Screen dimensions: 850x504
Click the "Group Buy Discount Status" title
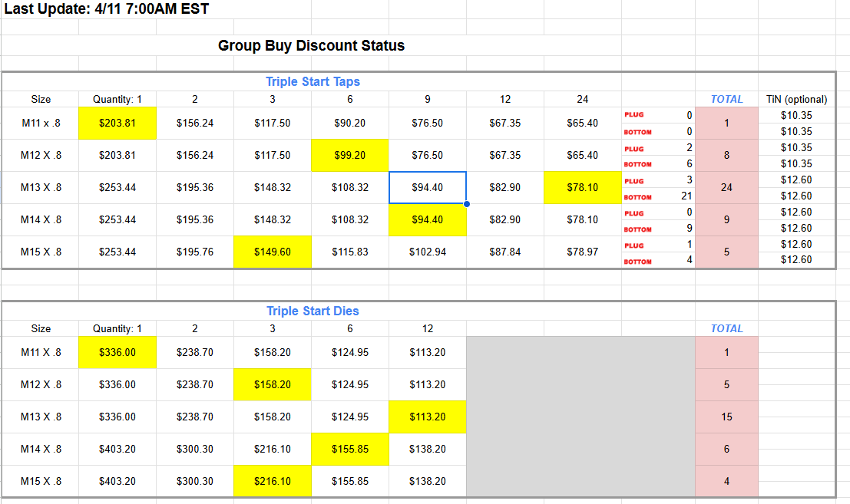tap(311, 45)
